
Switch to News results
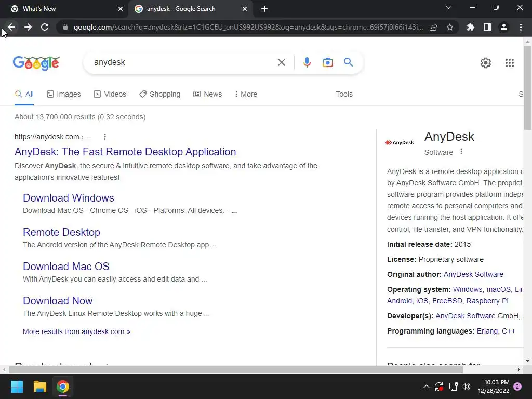tap(208, 94)
